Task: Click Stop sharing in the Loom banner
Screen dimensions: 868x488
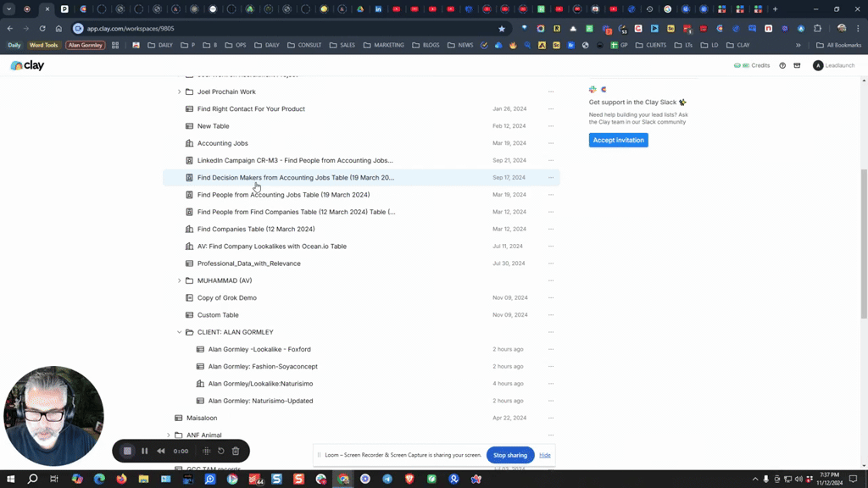Action: 509,455
